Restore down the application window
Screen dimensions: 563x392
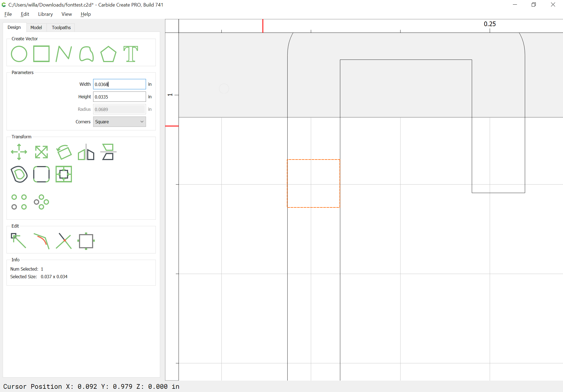pyautogui.click(x=534, y=5)
